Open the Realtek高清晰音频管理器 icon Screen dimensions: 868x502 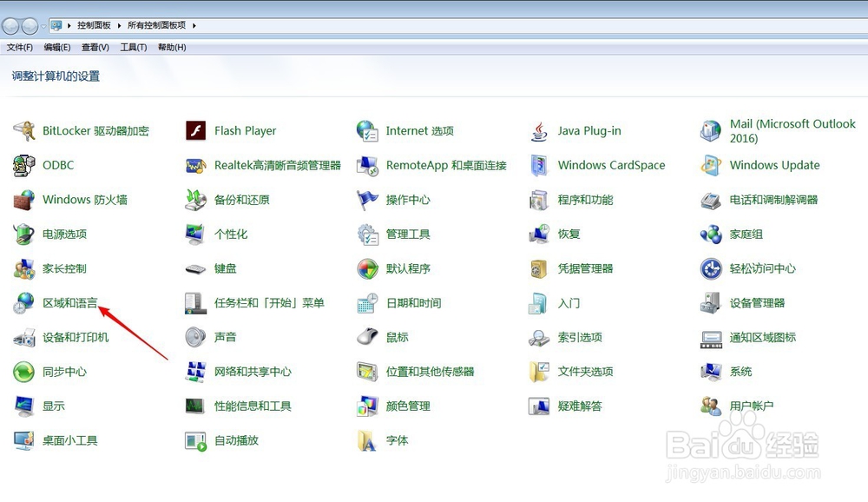click(x=195, y=165)
